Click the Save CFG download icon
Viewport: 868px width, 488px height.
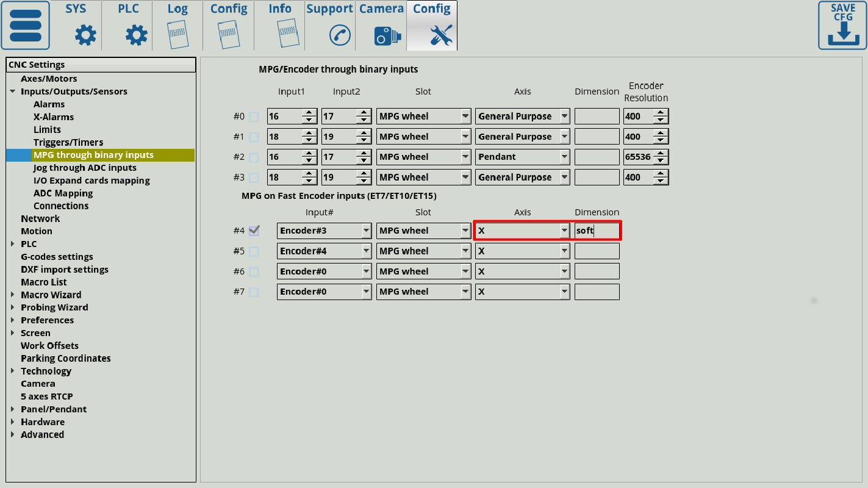pos(842,25)
